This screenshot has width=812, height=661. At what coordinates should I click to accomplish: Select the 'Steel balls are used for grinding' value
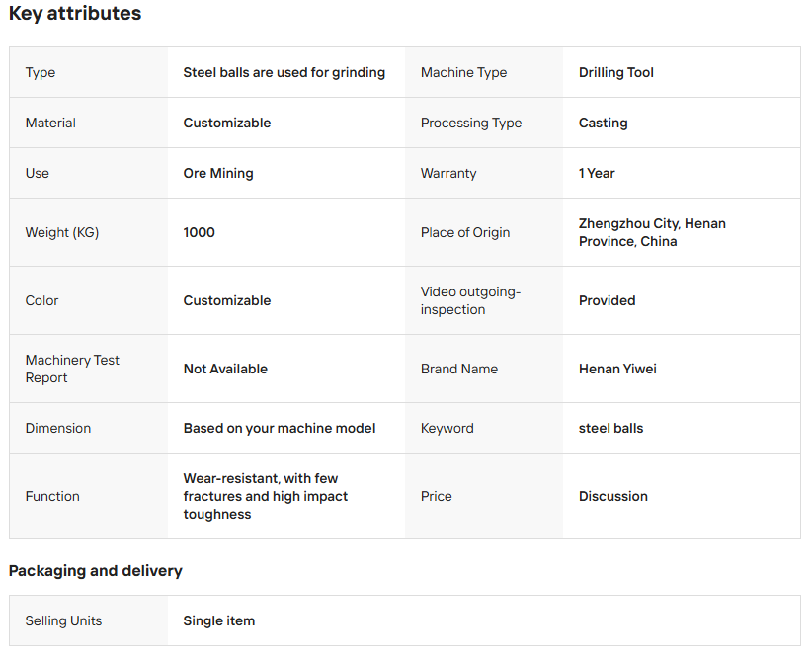click(284, 72)
